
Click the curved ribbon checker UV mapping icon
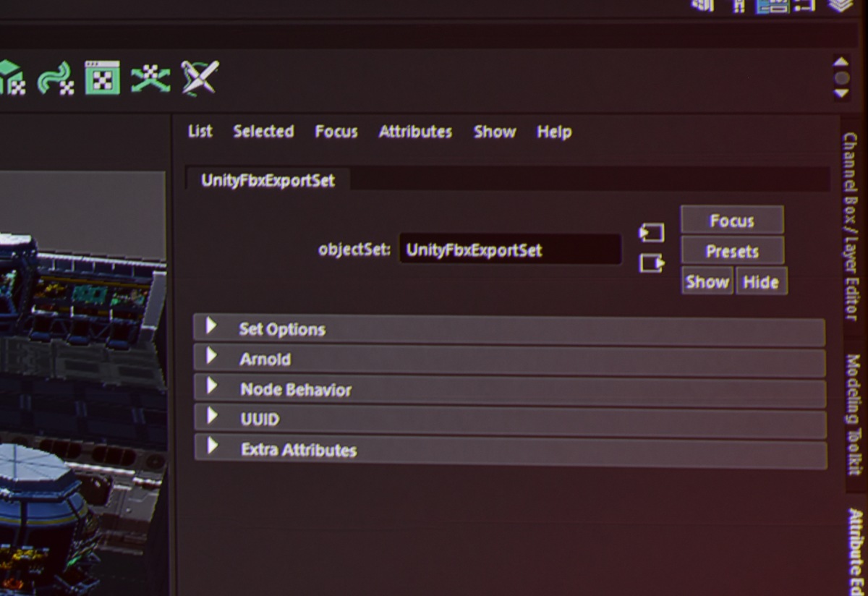coord(56,78)
